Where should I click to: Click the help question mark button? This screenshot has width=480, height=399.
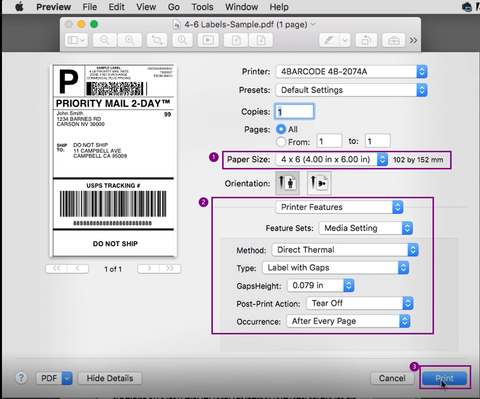point(21,378)
